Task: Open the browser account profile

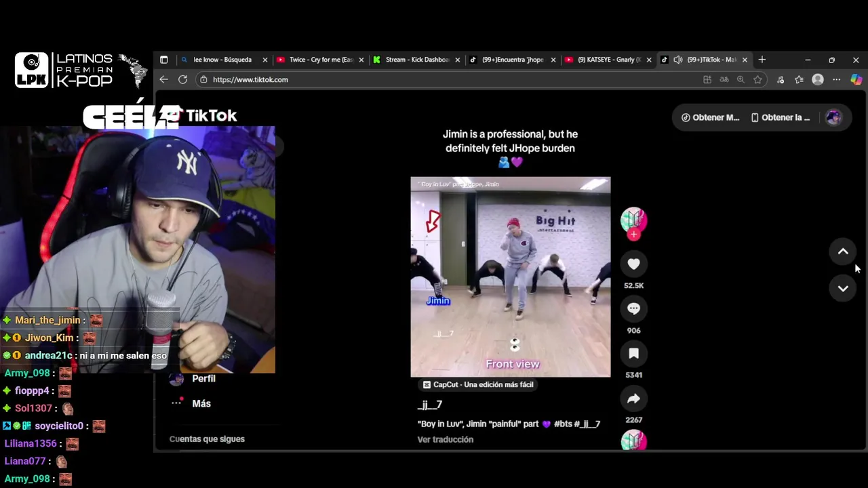Action: [x=818, y=79]
